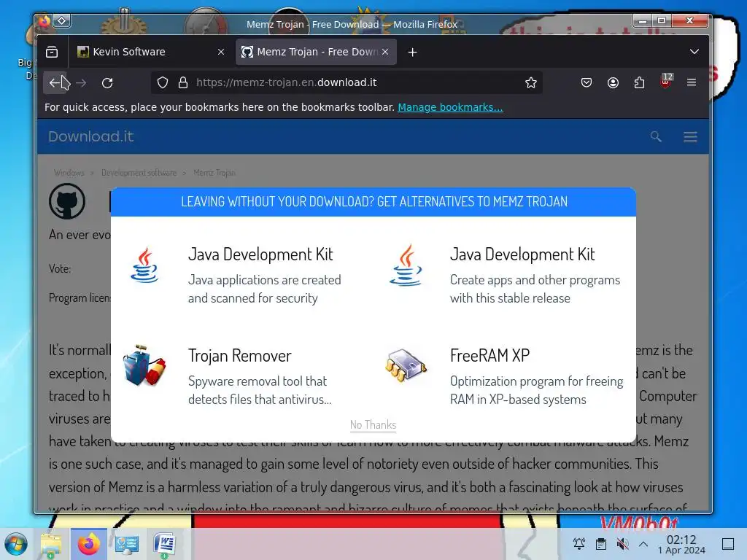Open the extensions puzzle icon
Screen dimensions: 747x560
coord(639,83)
